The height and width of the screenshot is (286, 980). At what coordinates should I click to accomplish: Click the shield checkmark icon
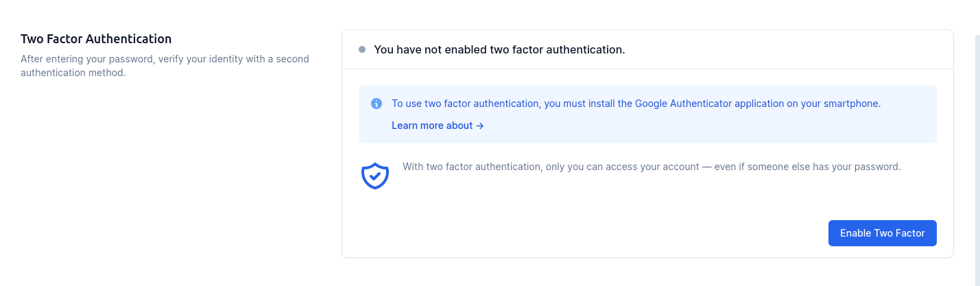click(x=375, y=176)
